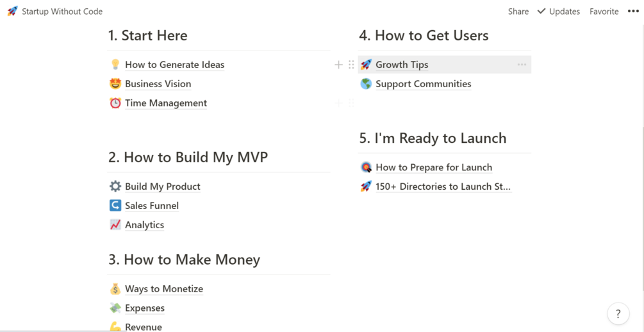Image resolution: width=644 pixels, height=332 pixels.
Task: Click the target icon for Prepare for Launch
Action: coord(366,167)
